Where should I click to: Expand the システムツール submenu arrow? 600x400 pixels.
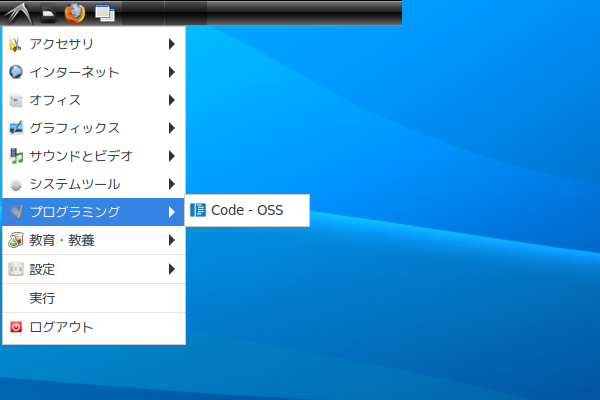tap(172, 184)
